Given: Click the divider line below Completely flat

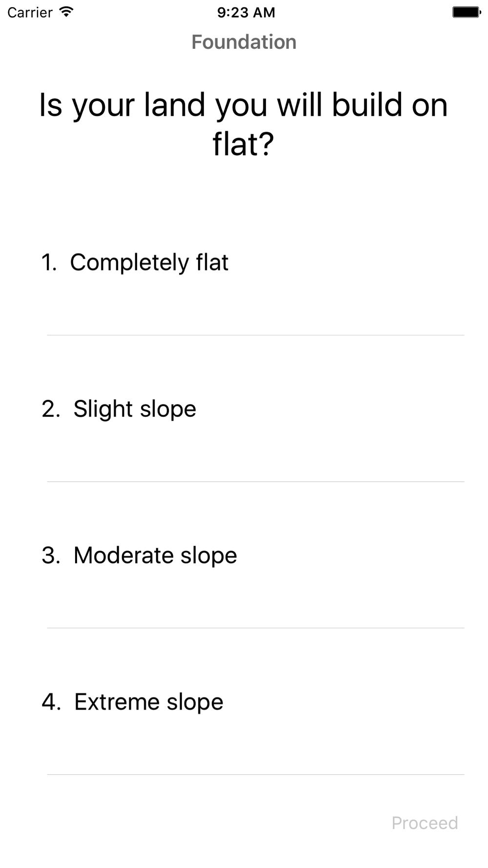Looking at the screenshot, I should point(256,335).
